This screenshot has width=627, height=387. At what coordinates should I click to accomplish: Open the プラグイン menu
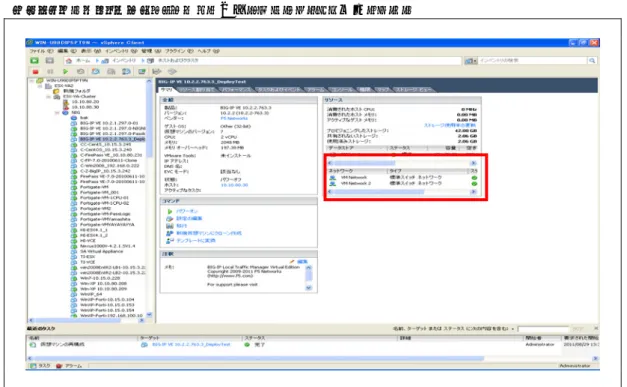(x=179, y=51)
